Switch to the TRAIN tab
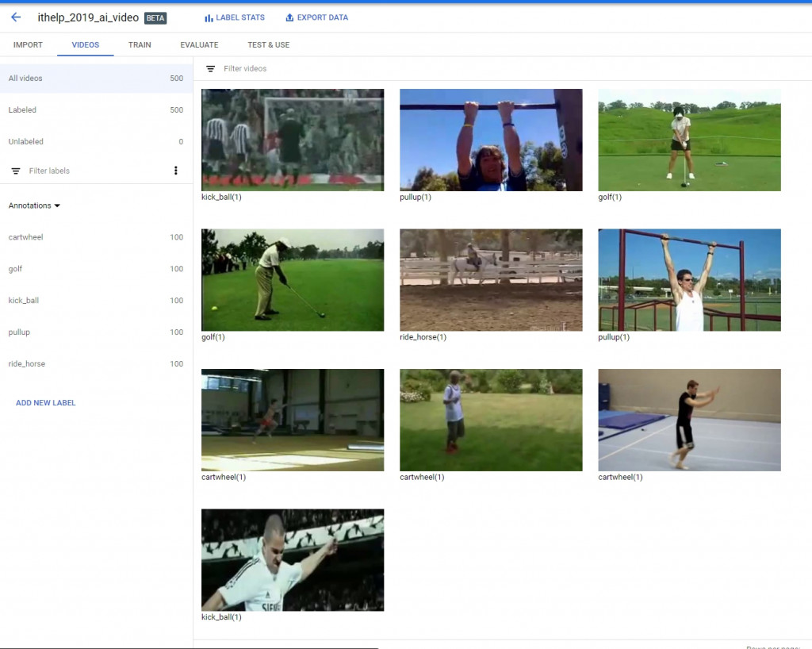The image size is (812, 649). coord(140,45)
